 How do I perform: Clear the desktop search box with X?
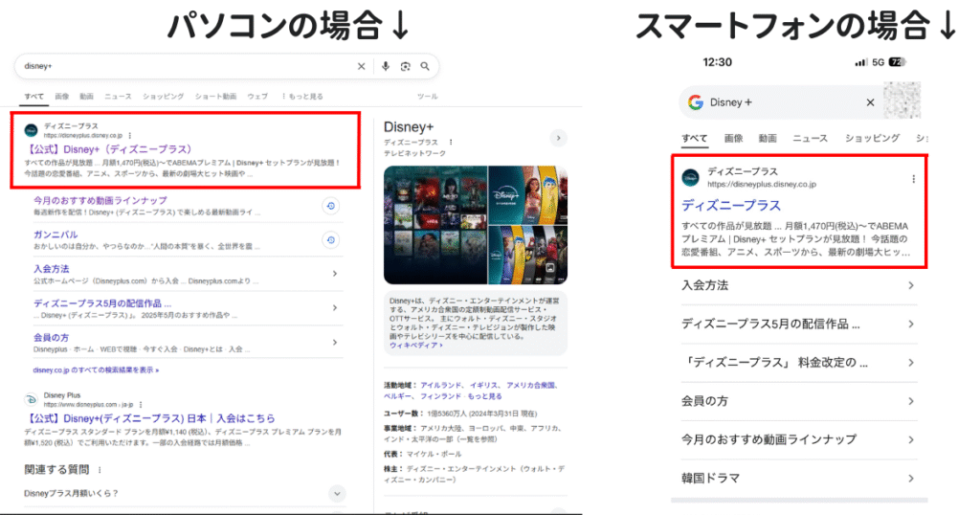(361, 66)
